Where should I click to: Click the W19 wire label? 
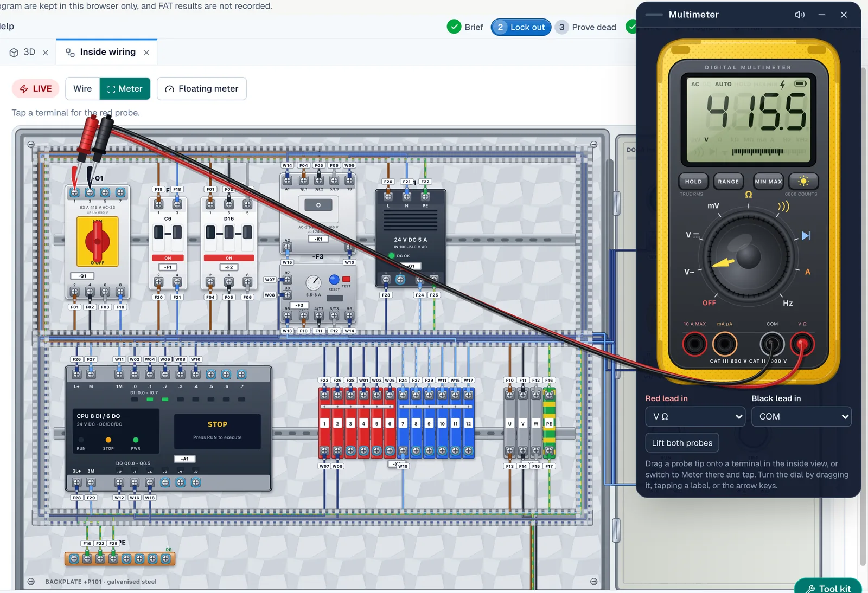pyautogui.click(x=403, y=466)
